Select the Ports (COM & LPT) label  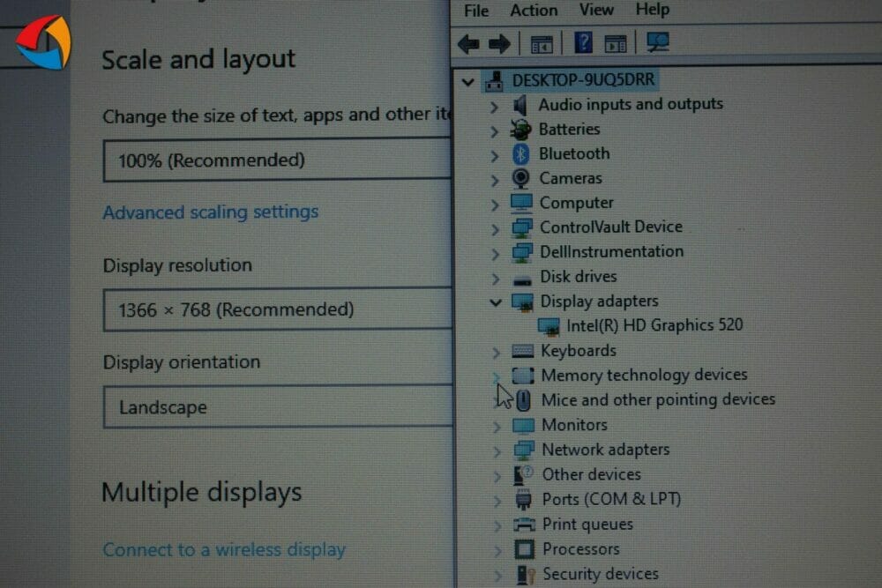611,499
